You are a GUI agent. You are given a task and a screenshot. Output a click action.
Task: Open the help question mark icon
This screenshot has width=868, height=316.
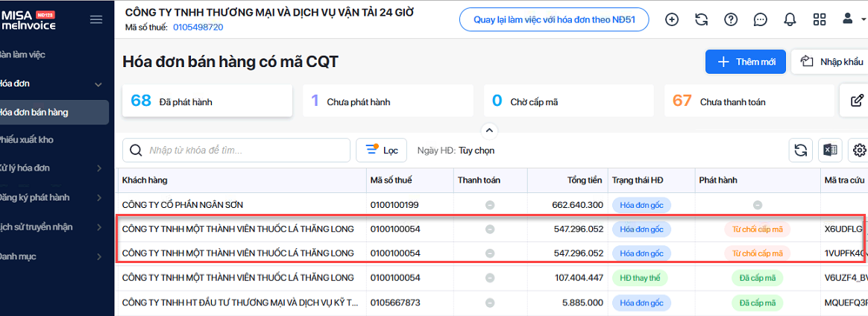731,20
